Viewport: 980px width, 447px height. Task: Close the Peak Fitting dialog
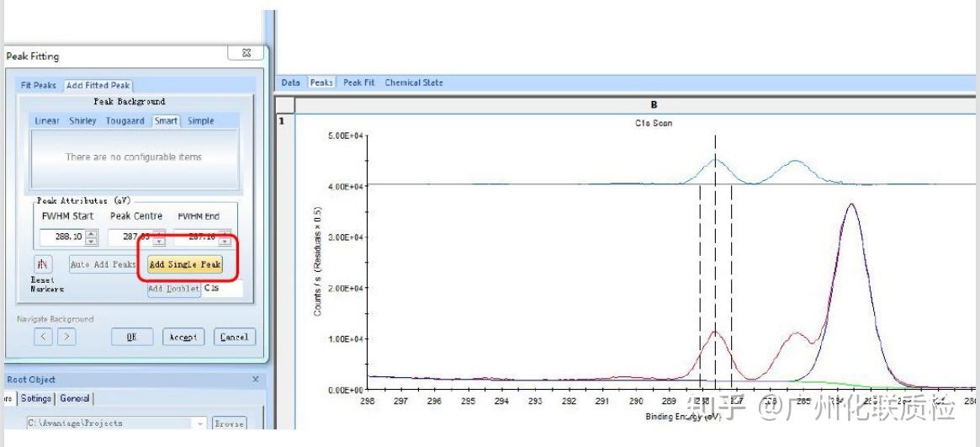[246, 53]
